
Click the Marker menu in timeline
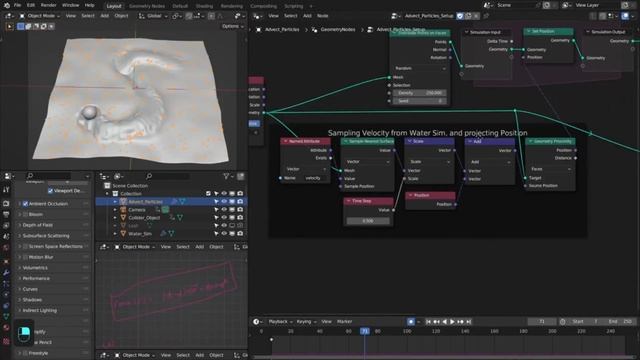(344, 322)
